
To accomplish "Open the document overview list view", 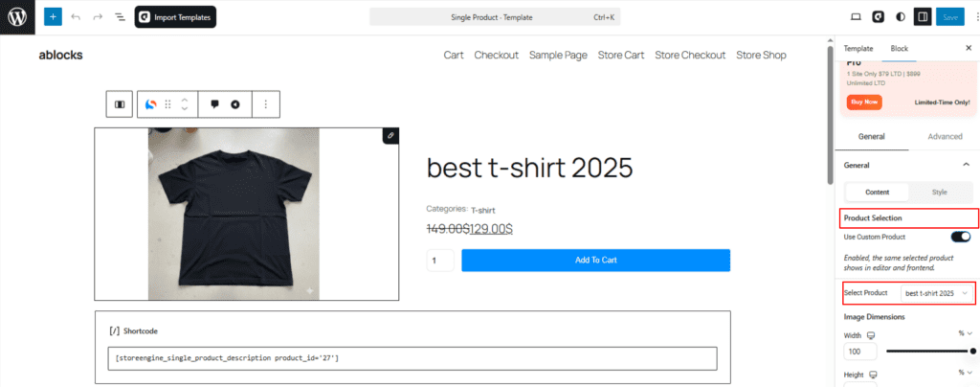I will (x=120, y=17).
